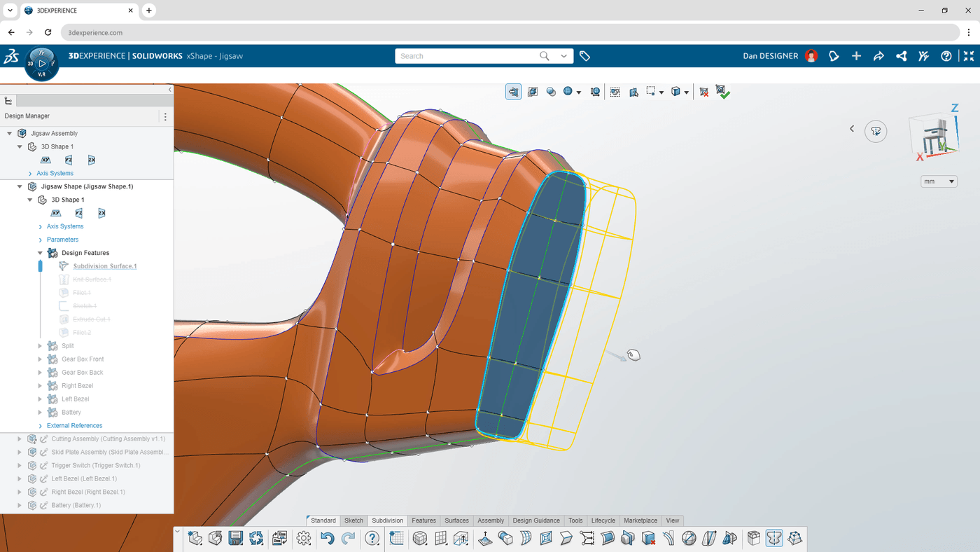Image resolution: width=980 pixels, height=552 pixels.
Task: Expand the Gear Box Front tree node
Action: [40, 359]
